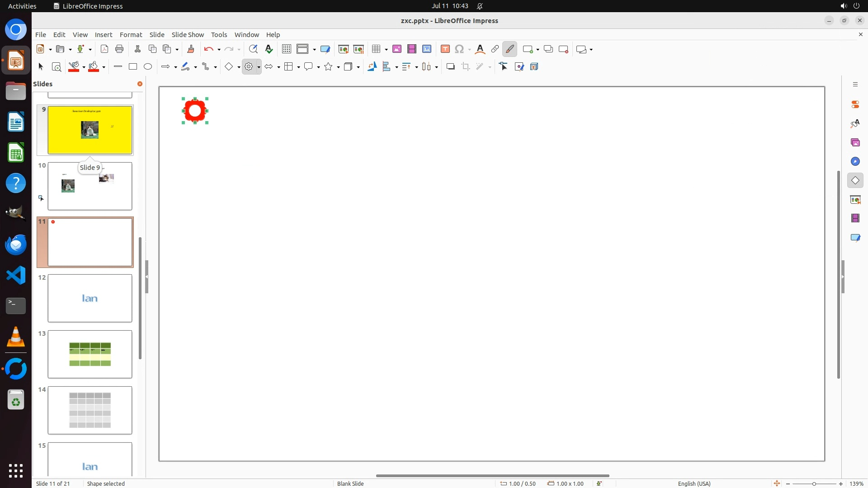The height and width of the screenshot is (488, 868).
Task: Select the Rectangle shape tool
Action: tap(133, 67)
